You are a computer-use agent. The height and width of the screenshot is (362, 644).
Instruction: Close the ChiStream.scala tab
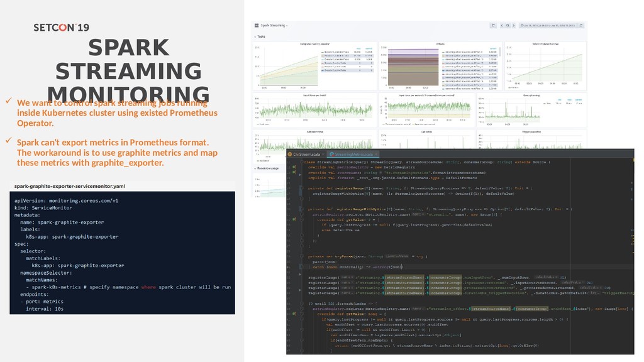(x=323, y=155)
